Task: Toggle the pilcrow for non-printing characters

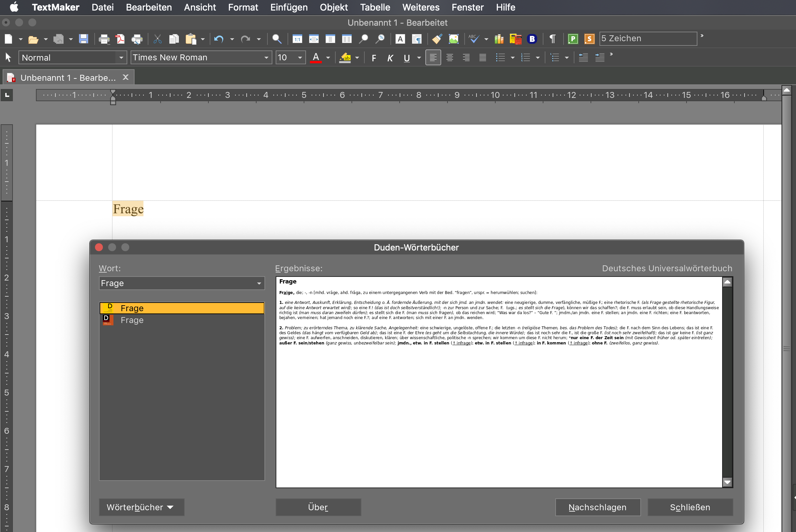Action: [x=552, y=39]
